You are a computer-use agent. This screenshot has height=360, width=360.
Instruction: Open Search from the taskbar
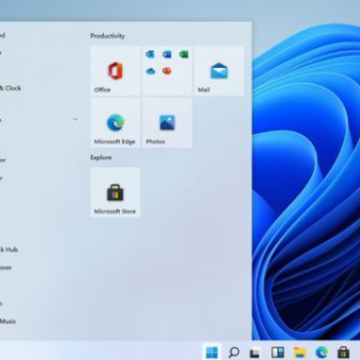point(234,352)
